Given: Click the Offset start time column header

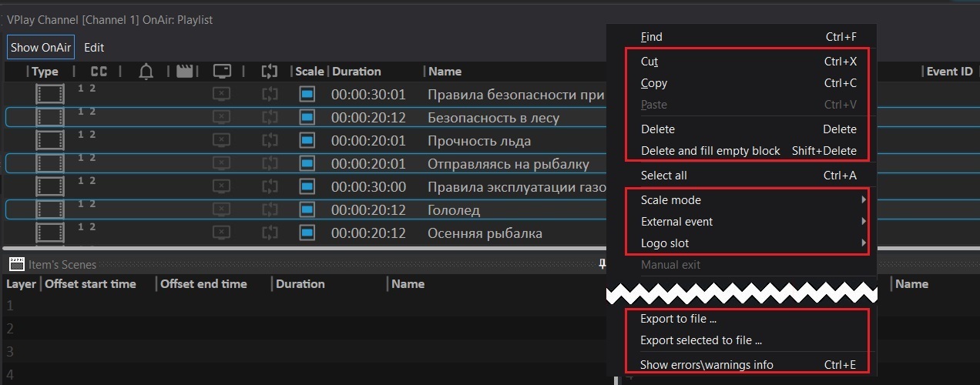Looking at the screenshot, I should pos(90,284).
